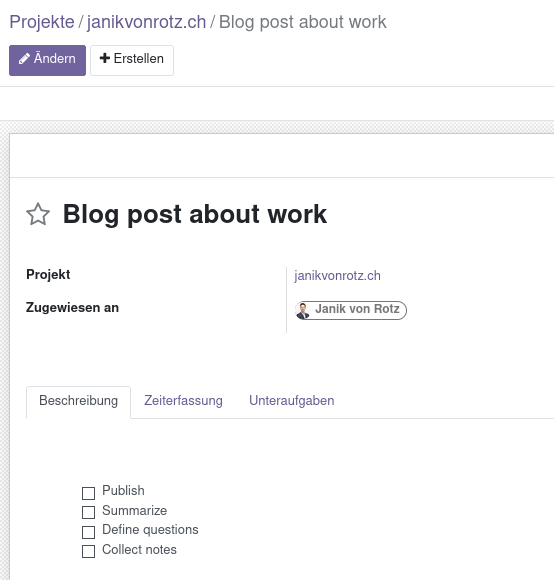Click the Publish checklist item text
Image resolution: width=554 pixels, height=580 pixels.
124,490
